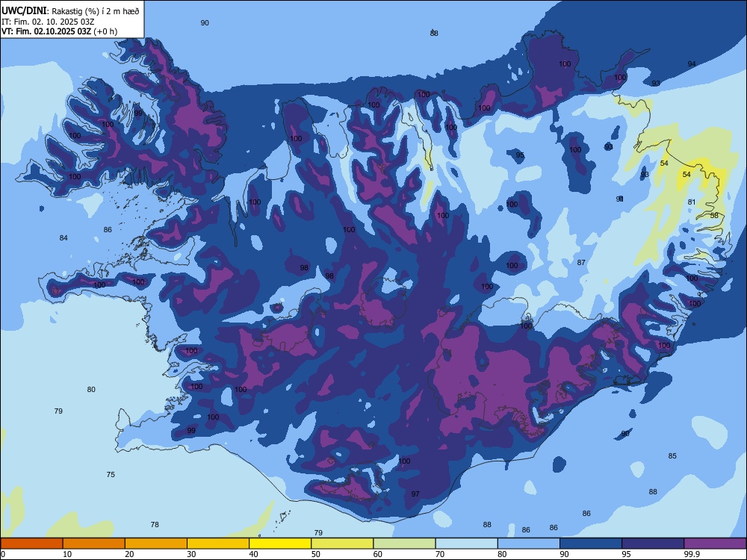Click the '58' humidity value on the map
This screenshot has height=560, width=747.
tap(714, 215)
